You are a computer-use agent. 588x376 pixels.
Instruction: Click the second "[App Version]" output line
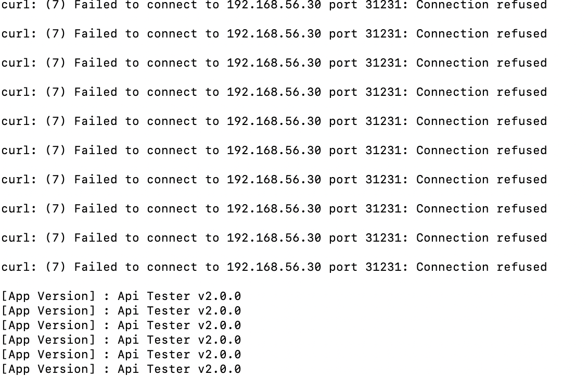121,311
